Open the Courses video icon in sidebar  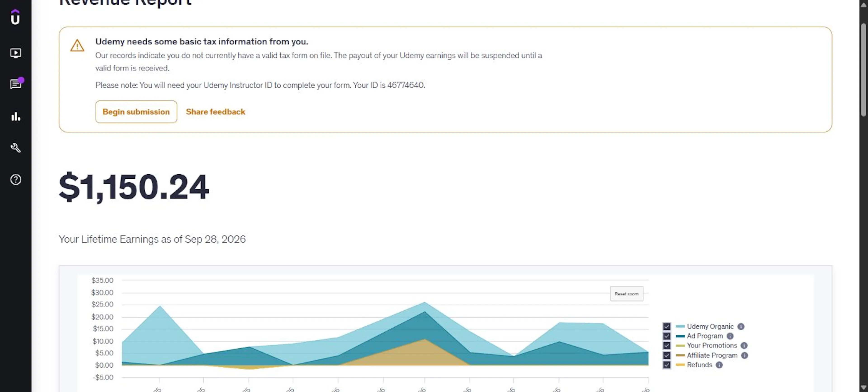(x=16, y=53)
